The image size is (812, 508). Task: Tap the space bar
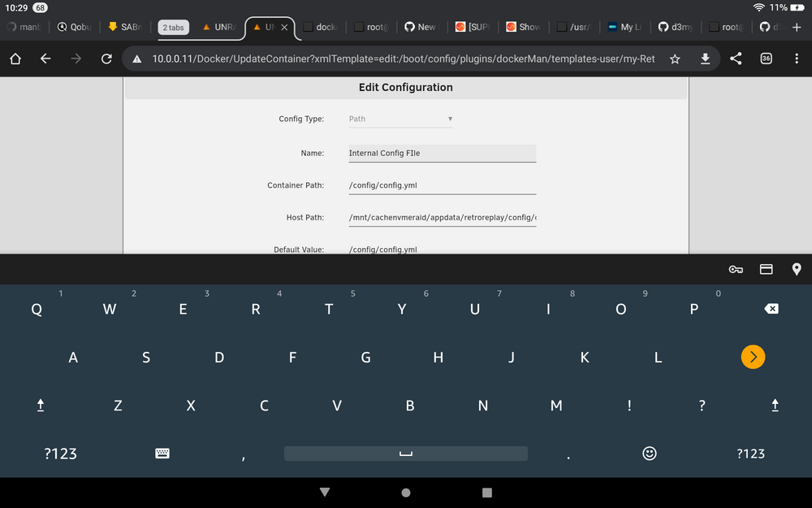click(406, 454)
